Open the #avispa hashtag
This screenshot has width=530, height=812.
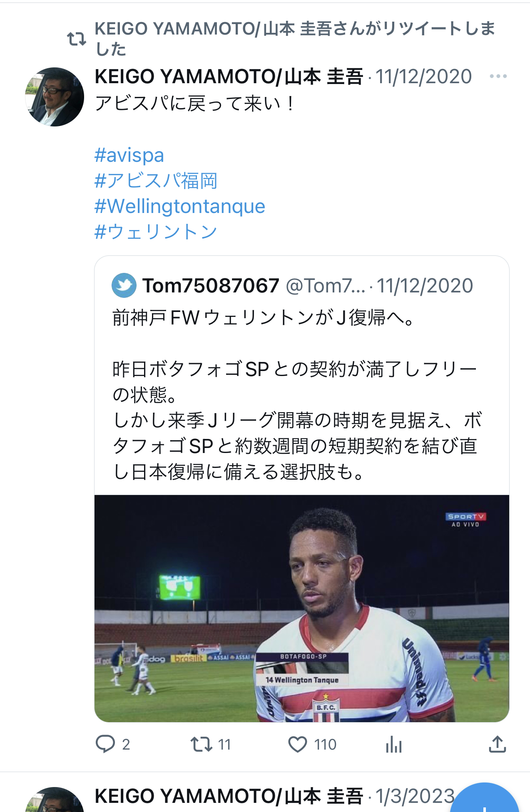point(129,155)
